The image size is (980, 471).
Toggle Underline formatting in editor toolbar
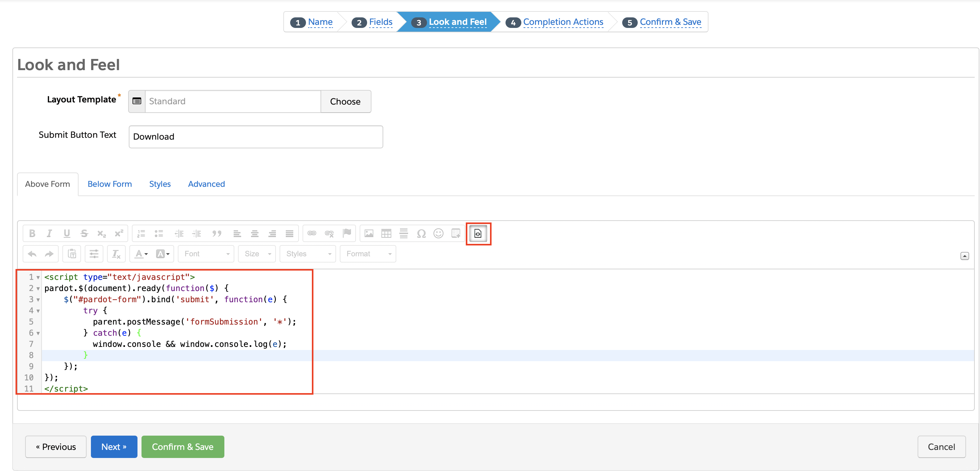tap(67, 233)
